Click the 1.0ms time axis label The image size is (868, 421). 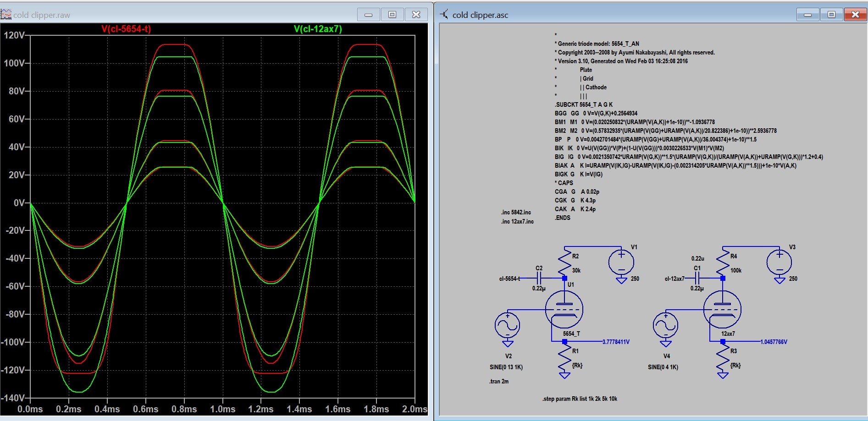223,409
